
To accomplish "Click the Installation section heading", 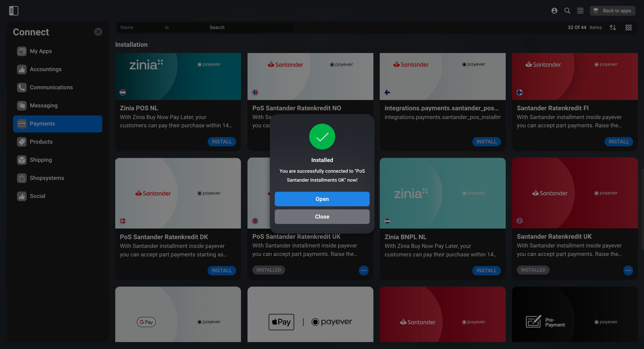I will 131,45.
